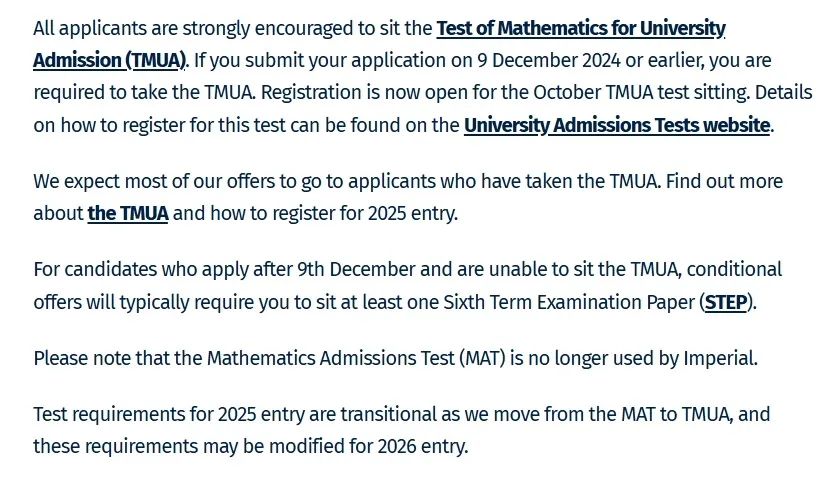Click the '2026 entry' text

421,446
